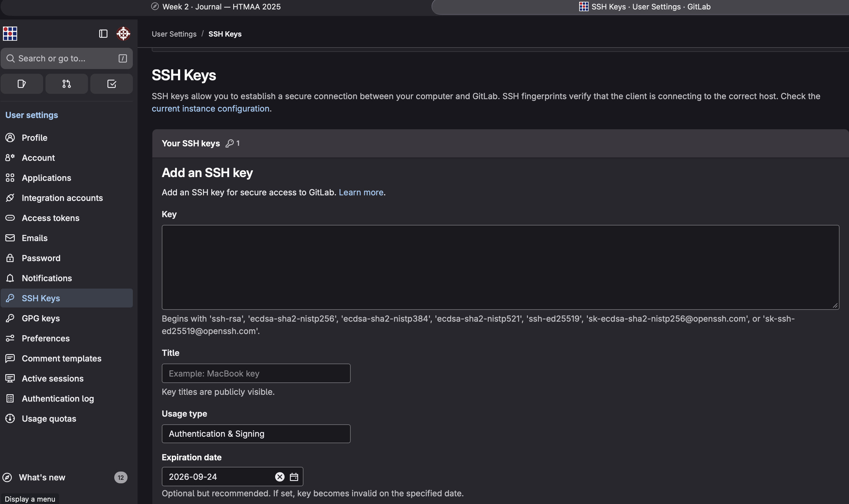The image size is (849, 504).
Task: Click into the Key text area
Action: coord(500,267)
